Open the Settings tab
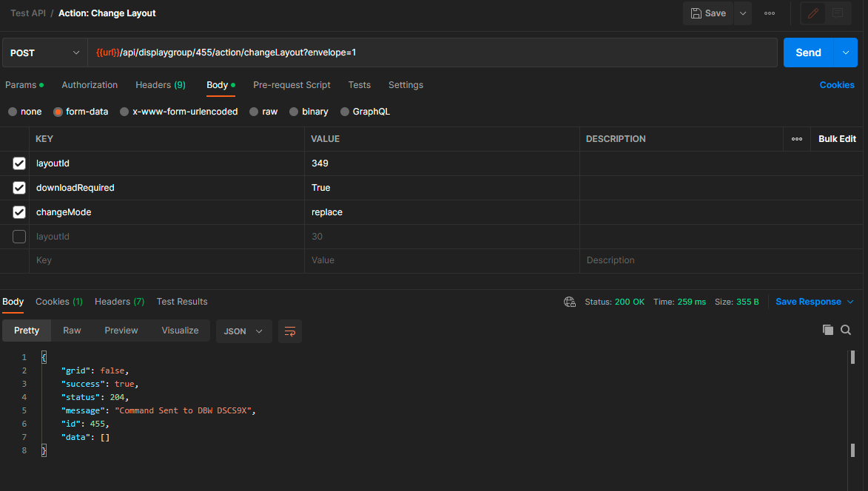868x491 pixels. pos(406,85)
